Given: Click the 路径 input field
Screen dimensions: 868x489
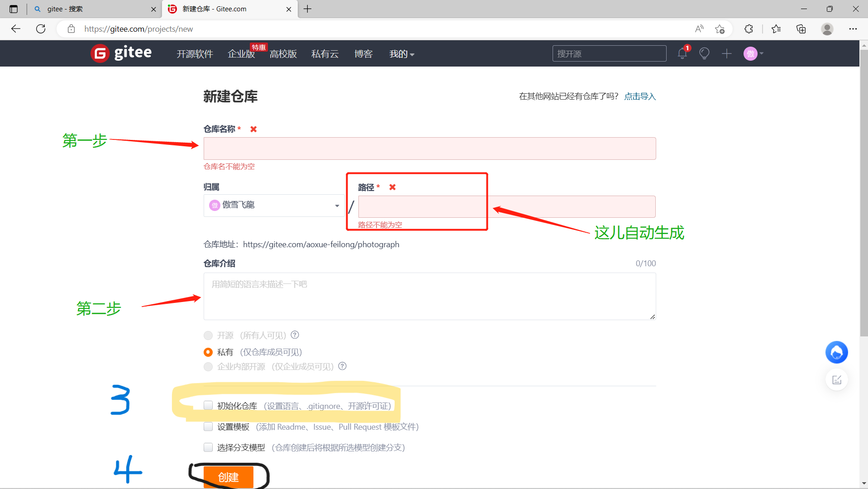Looking at the screenshot, I should pyautogui.click(x=507, y=207).
